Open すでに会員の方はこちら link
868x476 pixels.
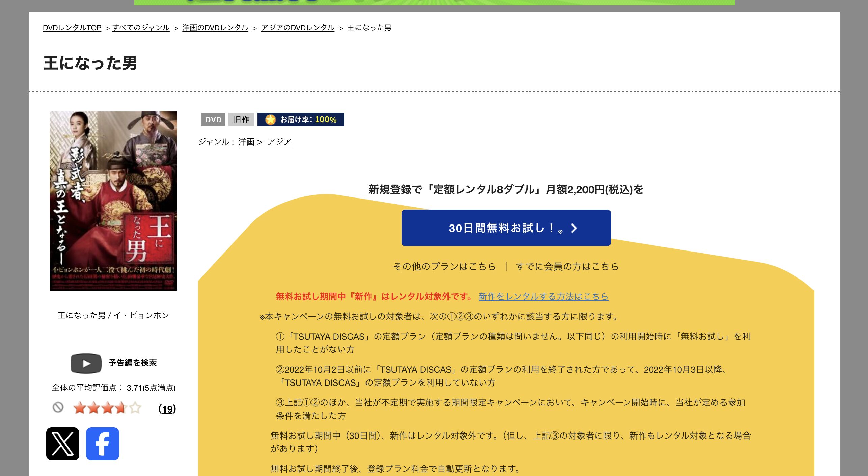(567, 266)
